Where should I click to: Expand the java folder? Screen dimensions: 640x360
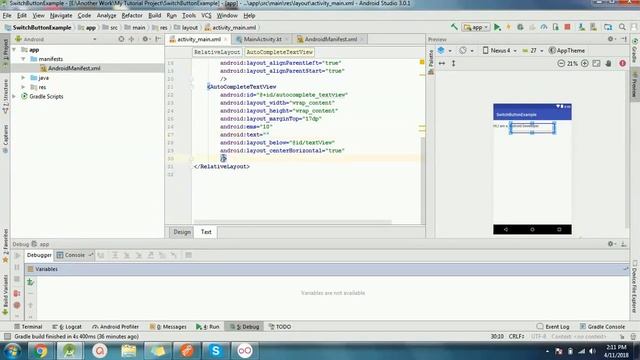23,78
